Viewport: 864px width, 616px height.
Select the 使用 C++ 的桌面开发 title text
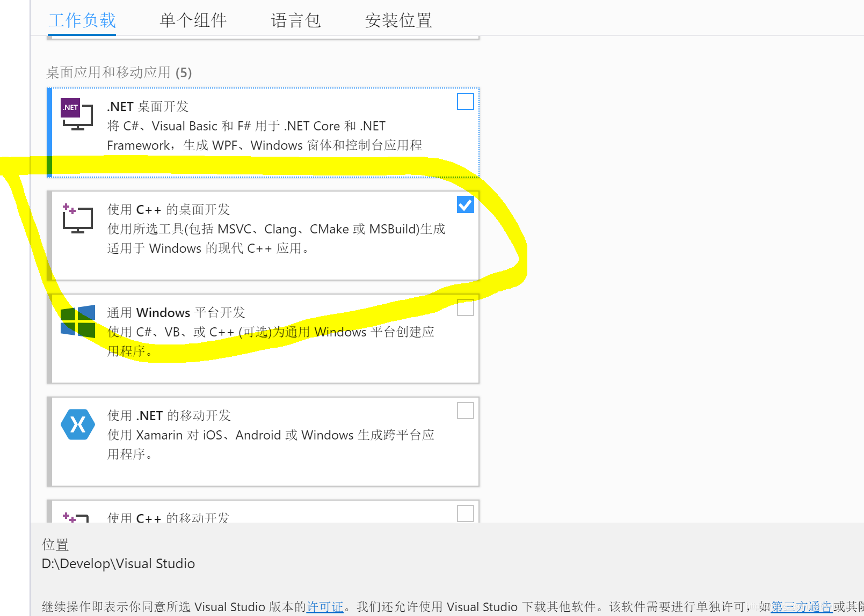169,210
